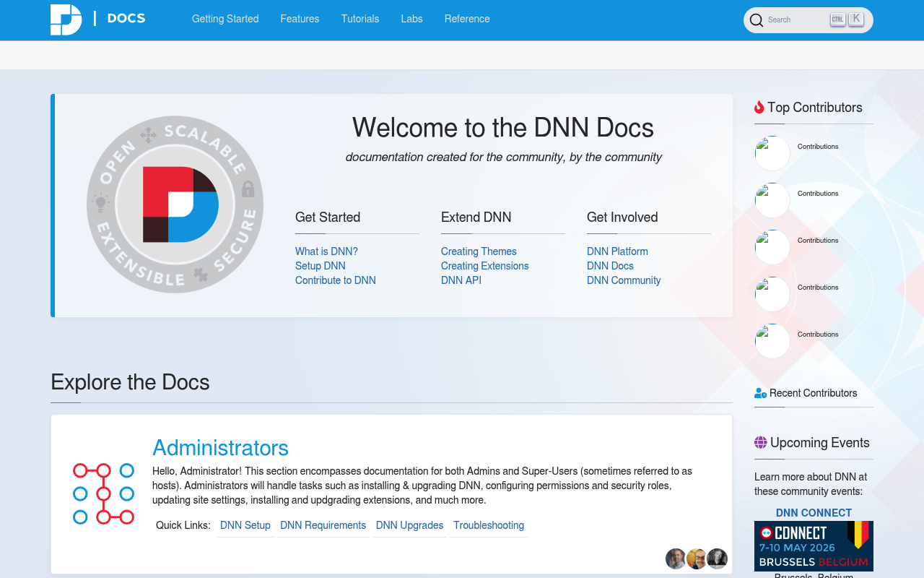The height and width of the screenshot is (578, 924).
Task: Open the DNN Requirements quick link
Action: (x=323, y=525)
